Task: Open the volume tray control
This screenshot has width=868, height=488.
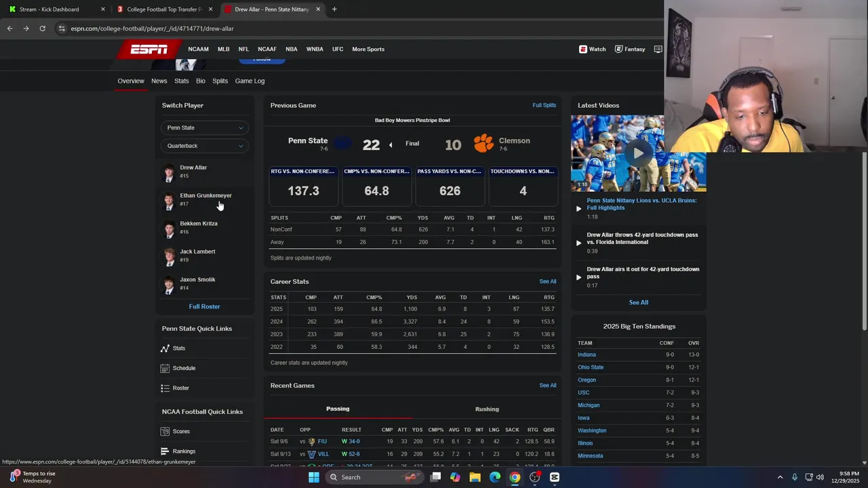Action: (x=820, y=477)
